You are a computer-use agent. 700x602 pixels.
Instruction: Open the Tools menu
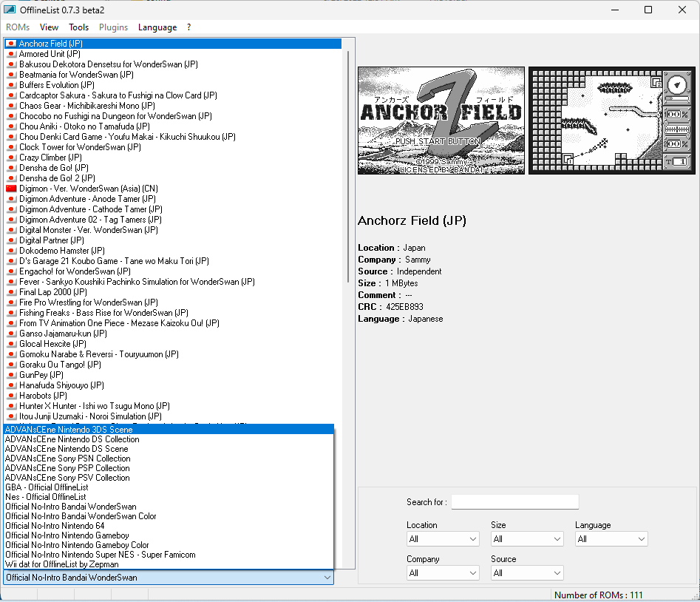pos(78,27)
